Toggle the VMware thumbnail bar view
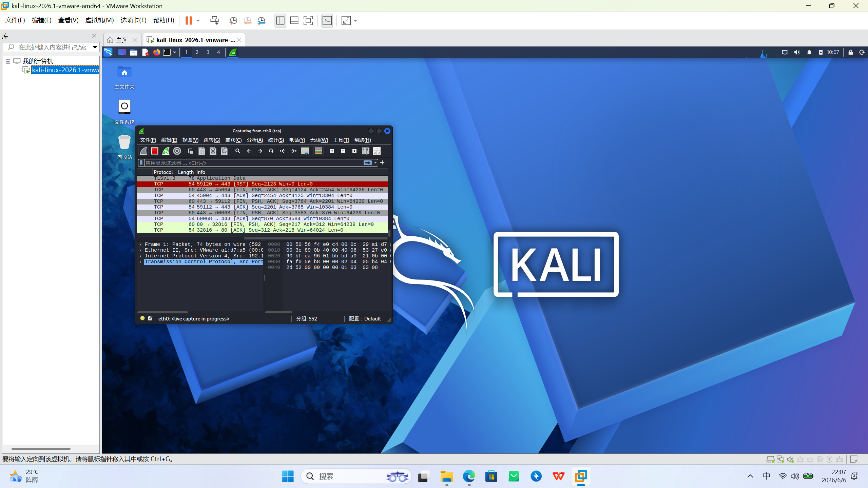This screenshot has height=488, width=868. click(x=294, y=21)
